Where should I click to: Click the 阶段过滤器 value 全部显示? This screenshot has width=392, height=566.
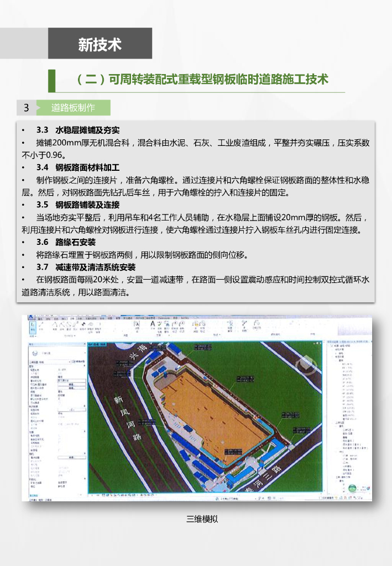(62, 483)
